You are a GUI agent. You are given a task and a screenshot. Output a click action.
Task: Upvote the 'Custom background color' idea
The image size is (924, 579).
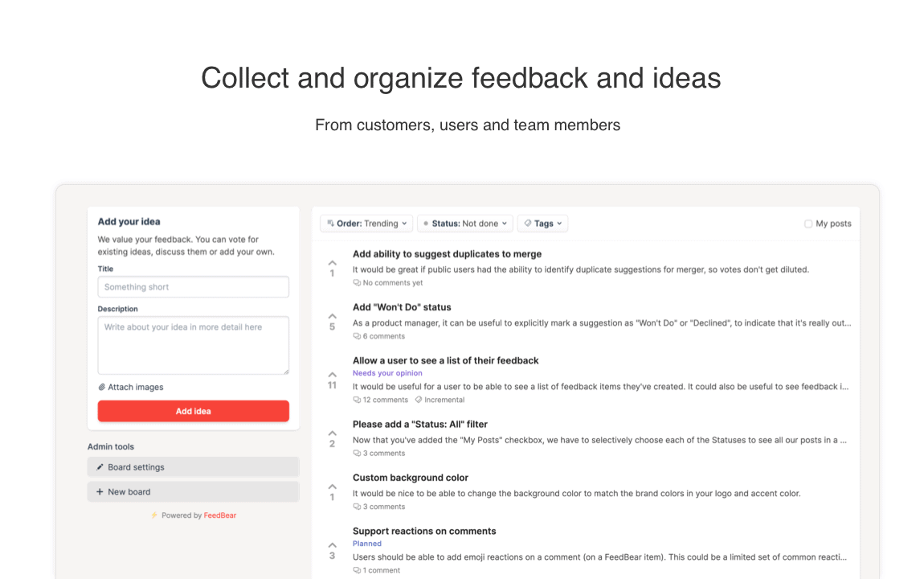333,487
